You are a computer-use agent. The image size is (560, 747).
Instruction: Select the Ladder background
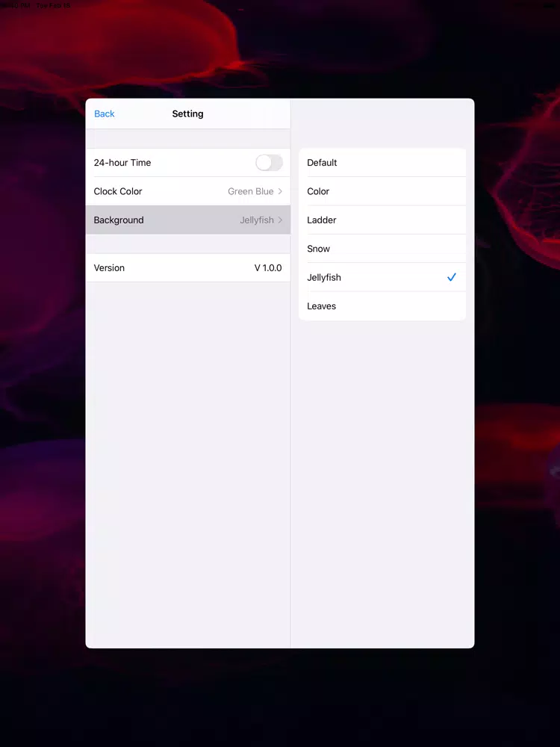[x=382, y=220]
